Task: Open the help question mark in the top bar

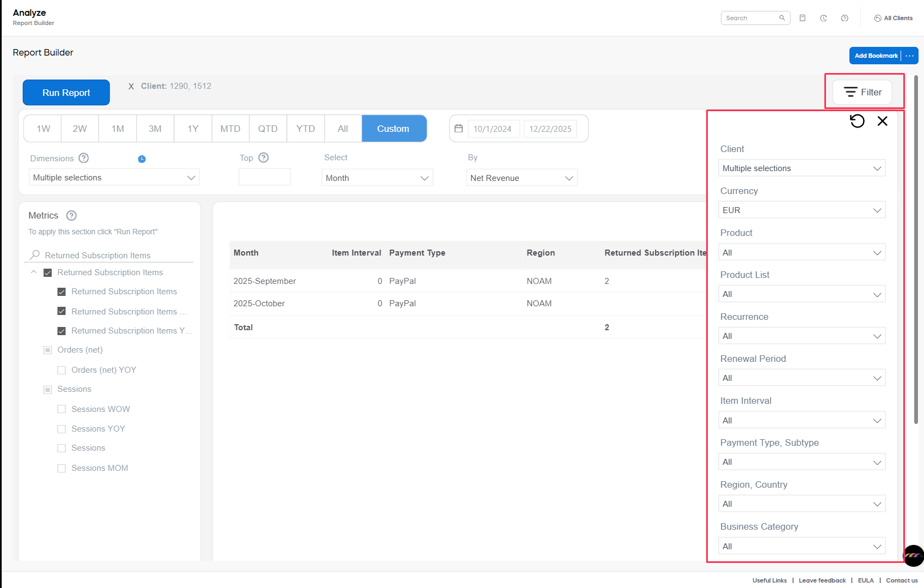Action: [x=845, y=17]
